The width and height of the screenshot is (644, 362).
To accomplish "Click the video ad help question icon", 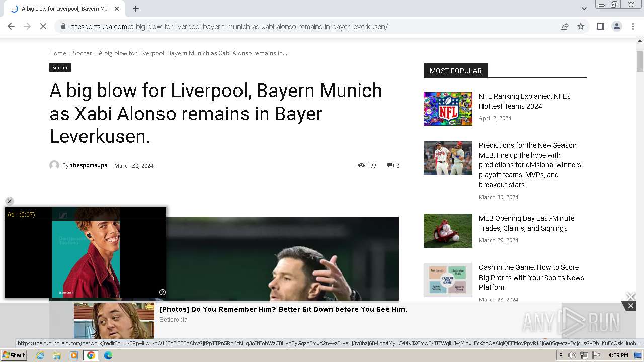I will 162,292.
